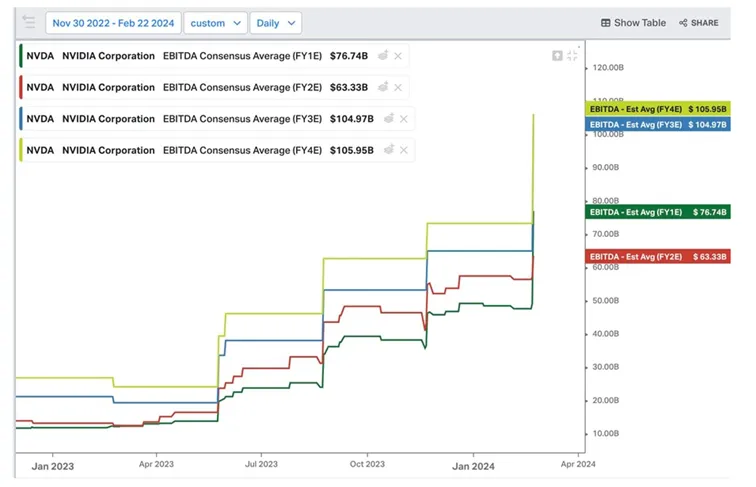Select the blue FY3E legend row
The height and width of the screenshot is (487, 756).
tap(217, 119)
